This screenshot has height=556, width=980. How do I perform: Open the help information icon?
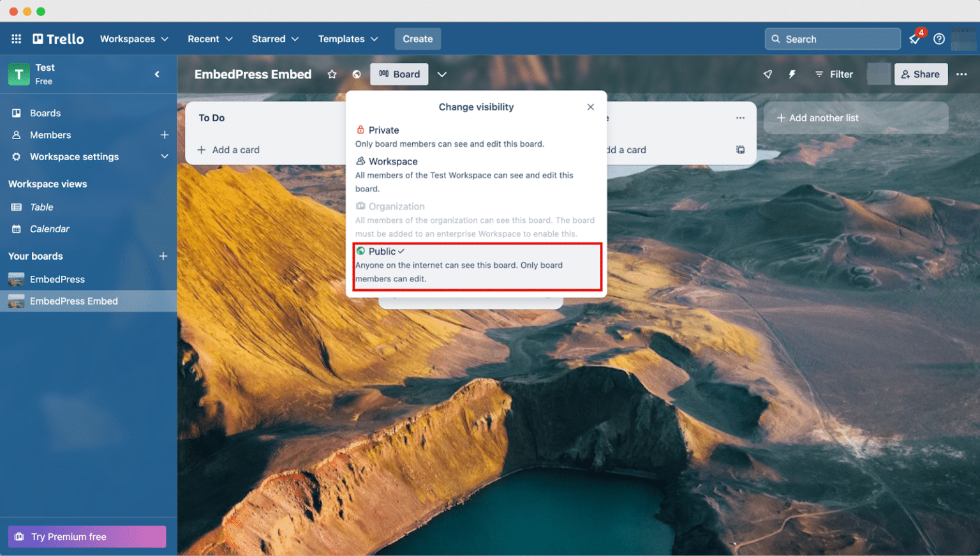pos(939,38)
